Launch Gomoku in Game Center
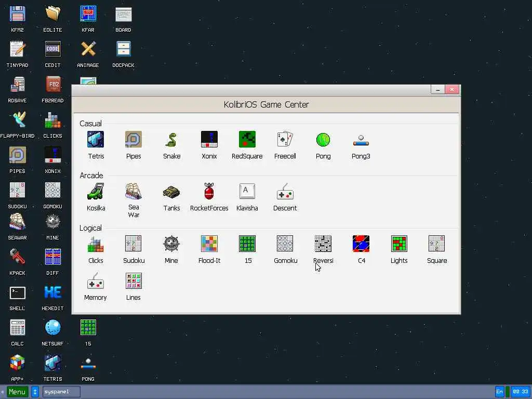Viewport: 532px width, 399px height. tap(285, 244)
